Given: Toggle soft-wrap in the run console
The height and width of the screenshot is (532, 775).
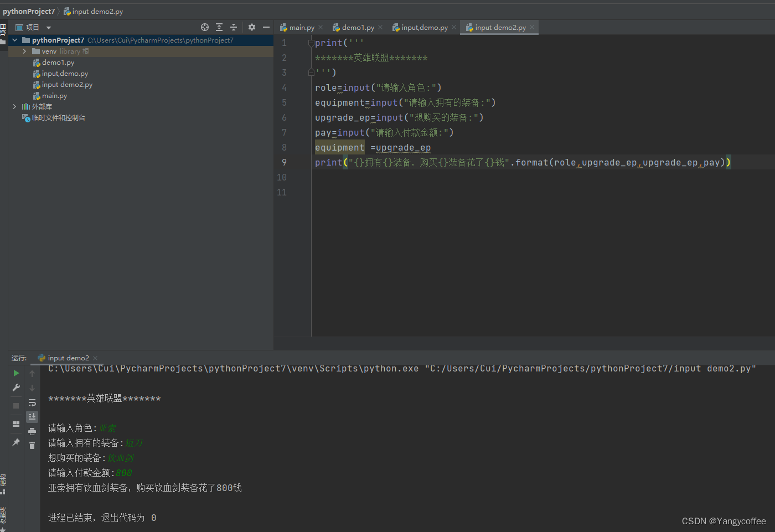Looking at the screenshot, I should pyautogui.click(x=32, y=402).
